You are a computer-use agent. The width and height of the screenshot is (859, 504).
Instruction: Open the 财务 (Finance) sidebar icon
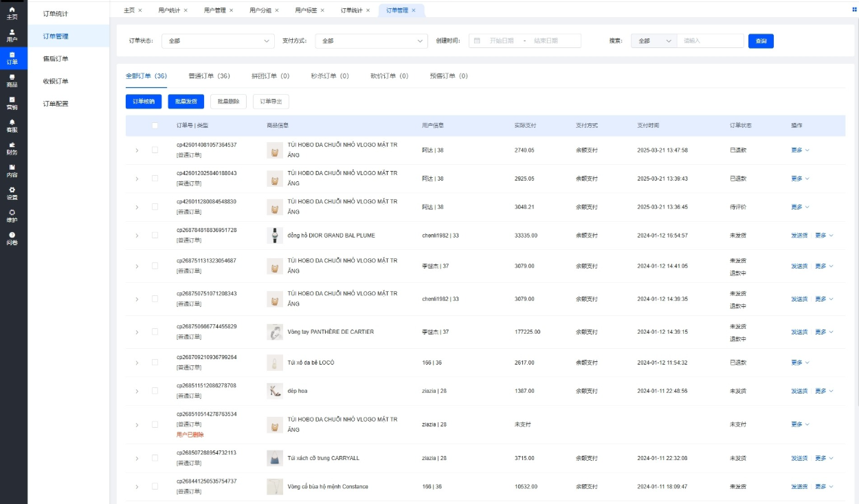12,148
